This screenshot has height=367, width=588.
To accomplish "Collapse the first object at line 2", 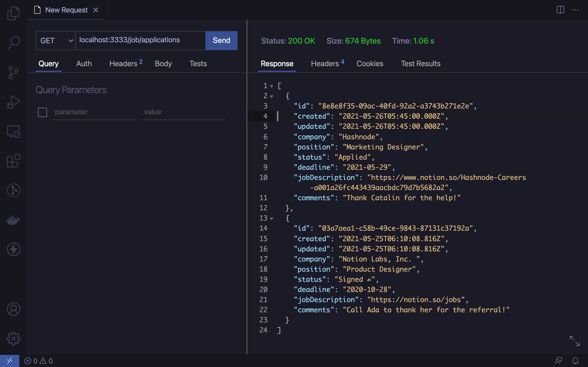I will 271,96.
